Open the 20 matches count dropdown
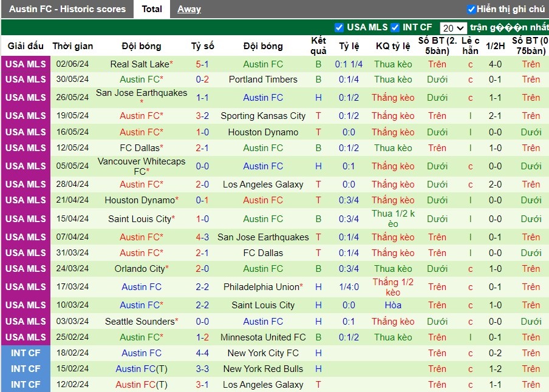 click(x=453, y=28)
